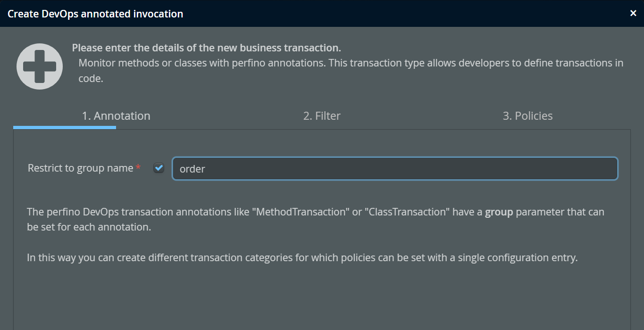Click the large plus icon
Viewport: 644px width, 330px height.
tap(40, 66)
